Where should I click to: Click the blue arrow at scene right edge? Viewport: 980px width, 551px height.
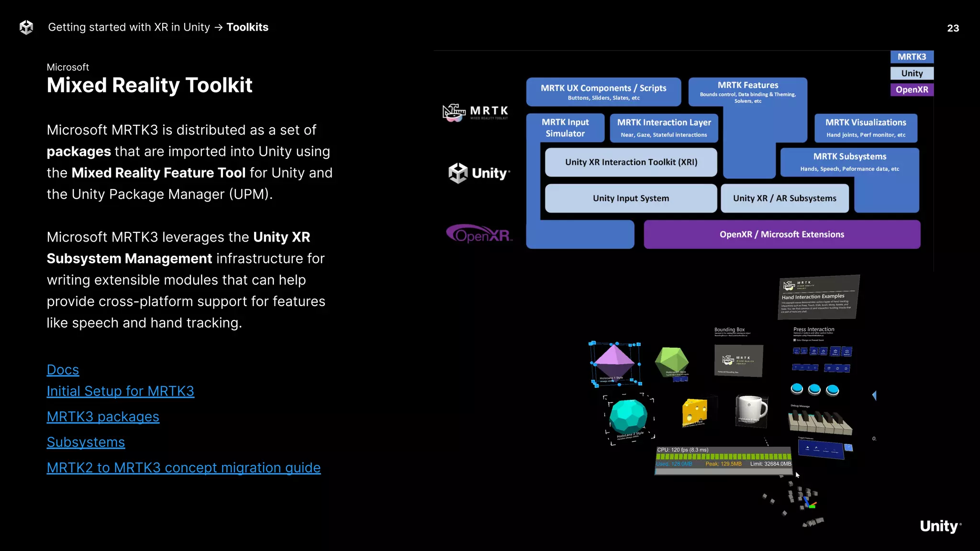pyautogui.click(x=874, y=396)
